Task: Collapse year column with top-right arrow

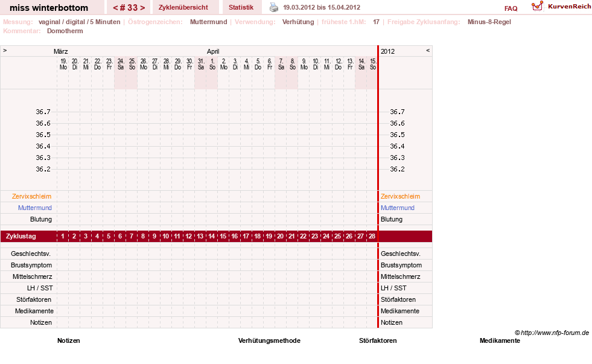Action: (x=428, y=50)
